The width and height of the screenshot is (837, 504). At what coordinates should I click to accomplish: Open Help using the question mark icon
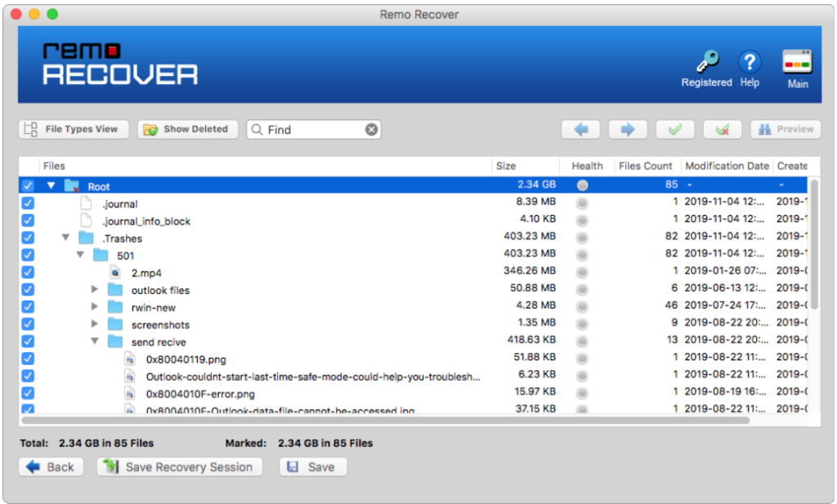[750, 60]
